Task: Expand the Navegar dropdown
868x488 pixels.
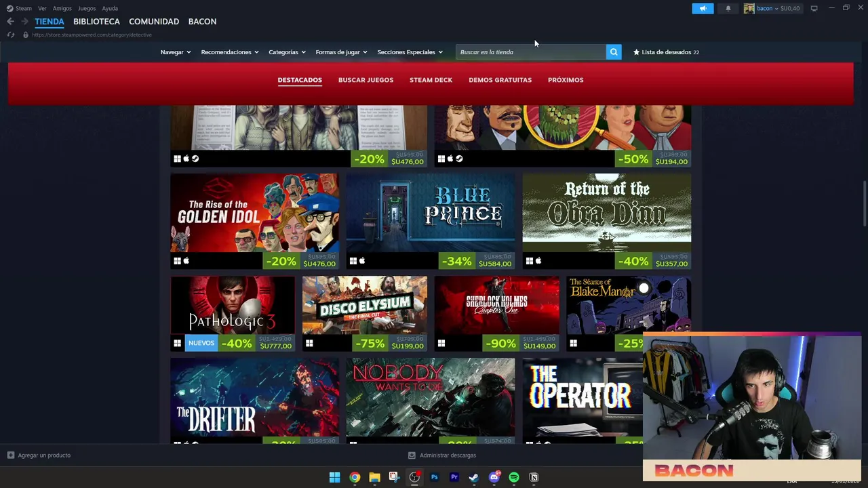Action: click(176, 52)
